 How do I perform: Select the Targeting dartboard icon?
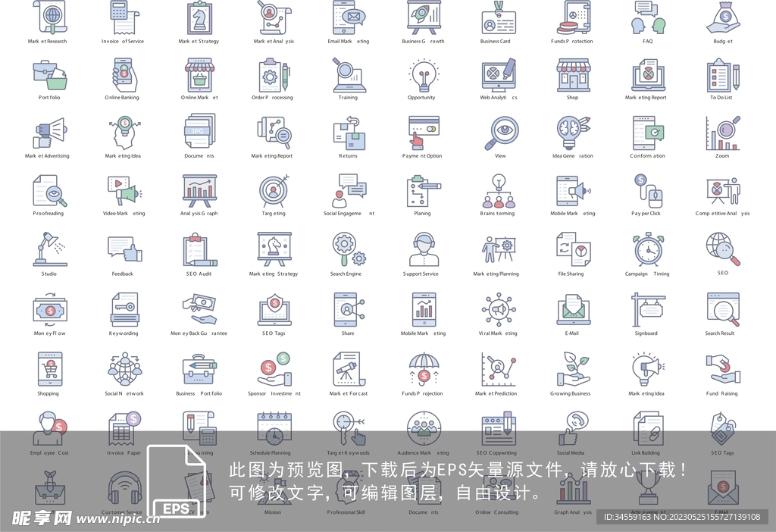273,192
